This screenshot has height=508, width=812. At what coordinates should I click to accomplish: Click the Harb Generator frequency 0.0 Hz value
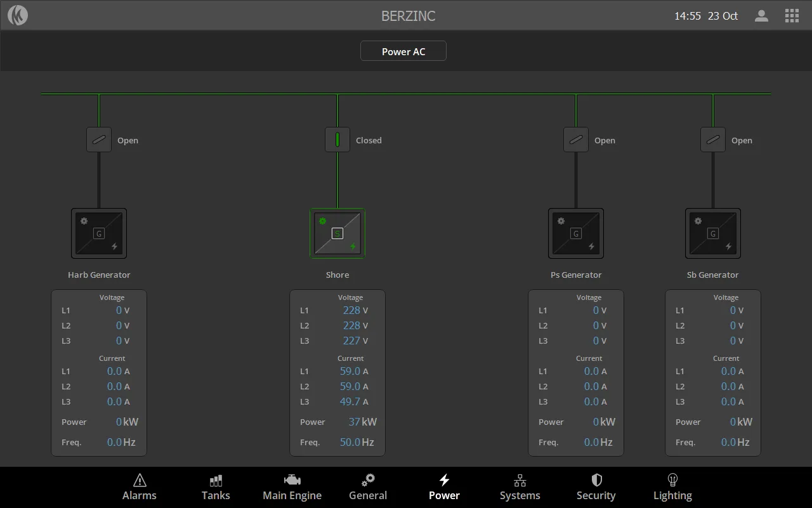pos(121,442)
